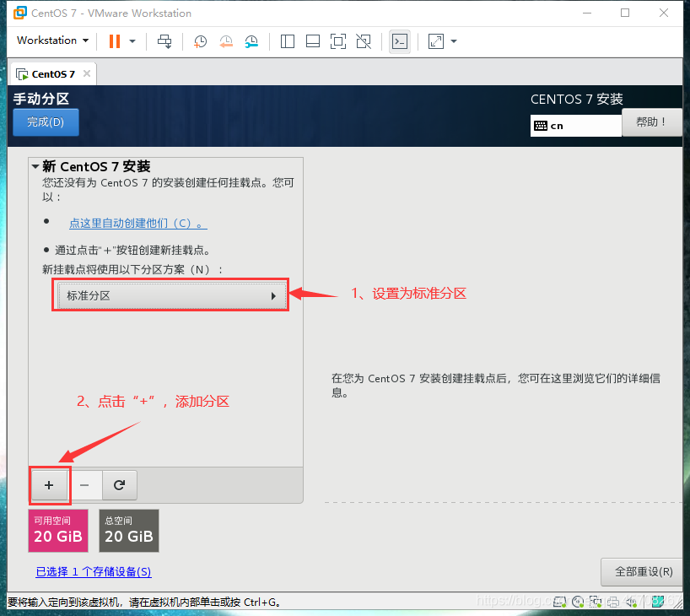This screenshot has width=690, height=616.
Task: Click the printer status icon
Action: tap(613, 602)
